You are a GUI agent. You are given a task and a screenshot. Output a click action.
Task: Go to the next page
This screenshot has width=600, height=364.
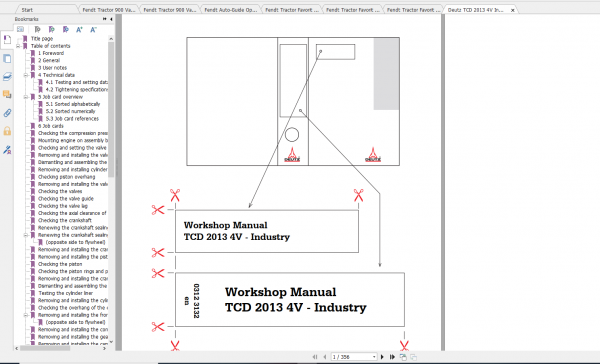[x=382, y=357]
